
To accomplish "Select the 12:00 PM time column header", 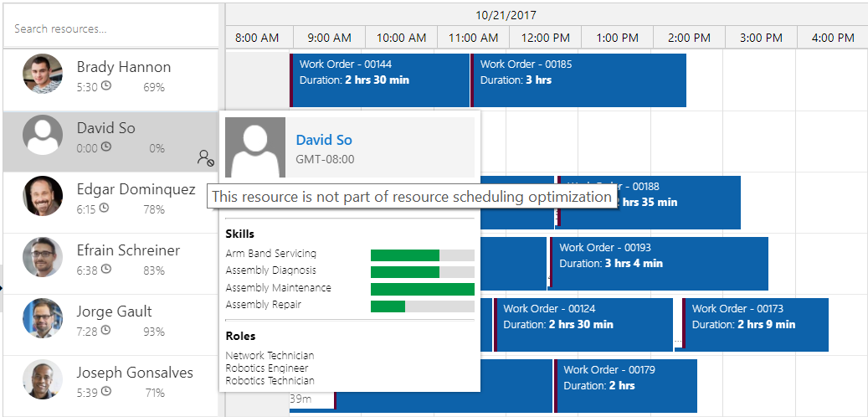I will click(545, 38).
